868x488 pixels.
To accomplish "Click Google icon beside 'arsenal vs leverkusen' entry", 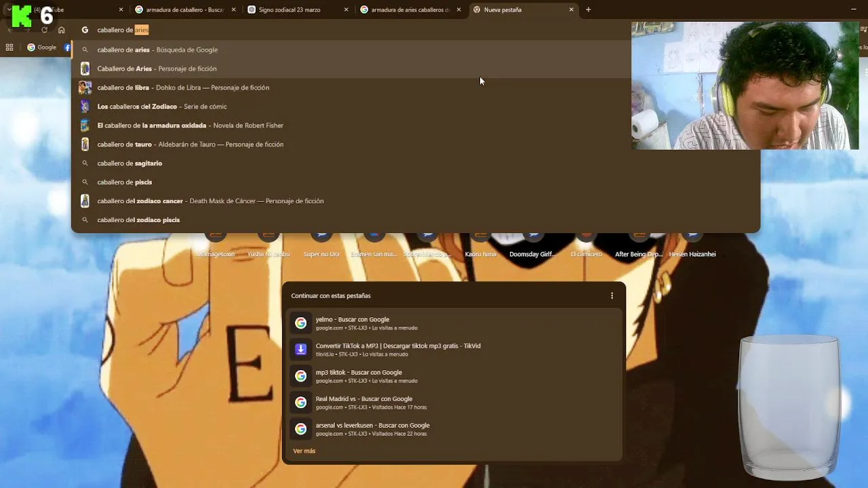I will click(300, 429).
